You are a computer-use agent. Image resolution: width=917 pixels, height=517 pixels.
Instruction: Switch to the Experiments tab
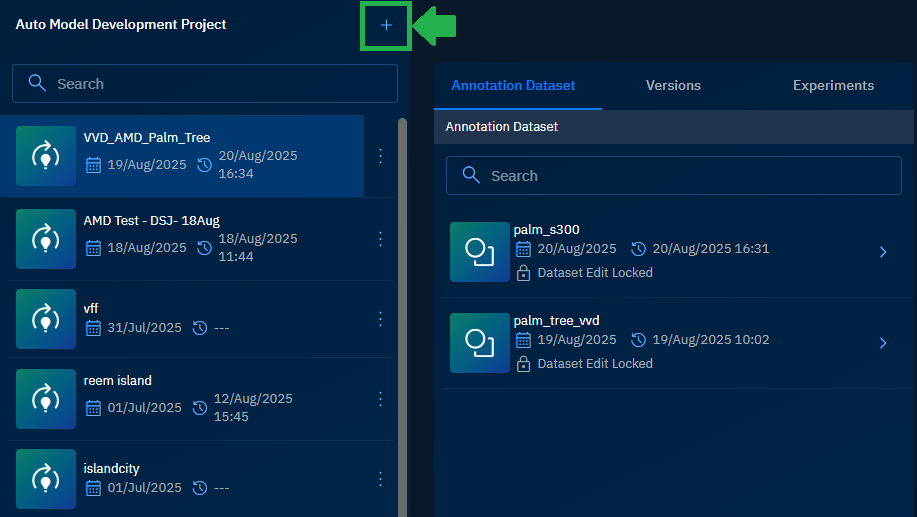[833, 86]
